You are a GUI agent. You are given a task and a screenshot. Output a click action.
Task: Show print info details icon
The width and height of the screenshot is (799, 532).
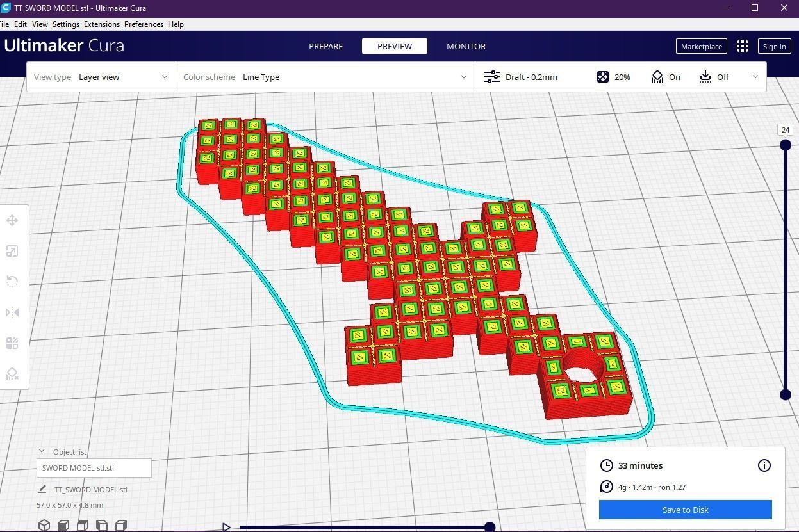(x=764, y=465)
